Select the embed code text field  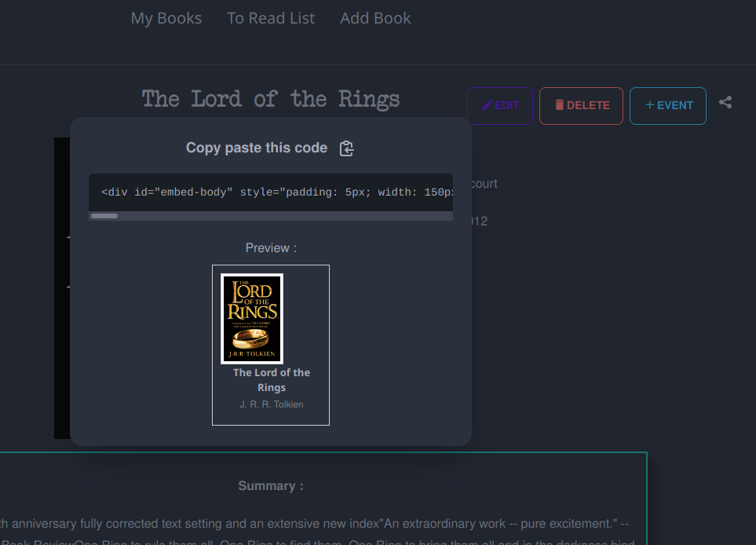[x=271, y=192]
